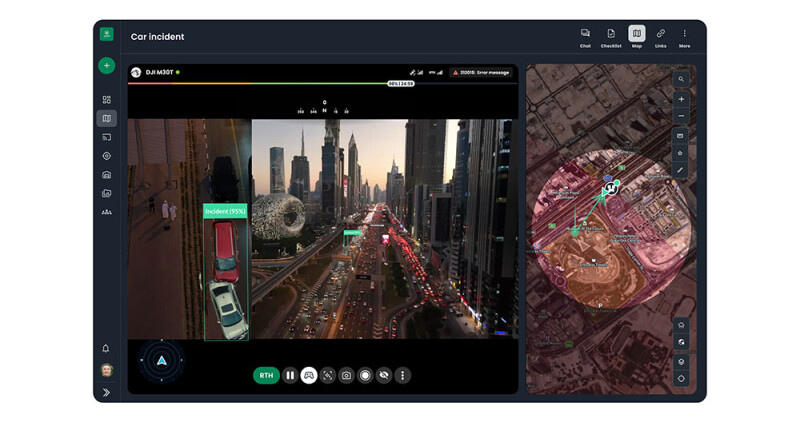The width and height of the screenshot is (800, 442).
Task: Zoom out on the map
Action: (x=681, y=116)
